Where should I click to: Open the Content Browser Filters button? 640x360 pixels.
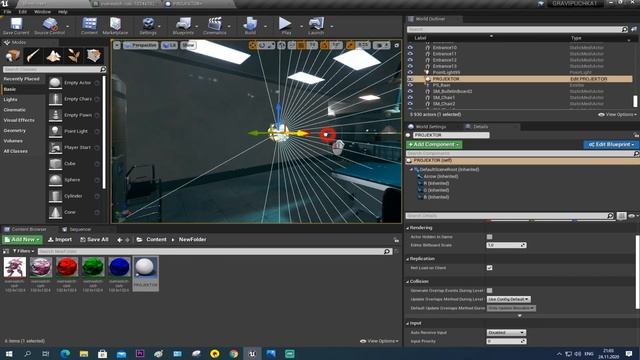coord(23,251)
